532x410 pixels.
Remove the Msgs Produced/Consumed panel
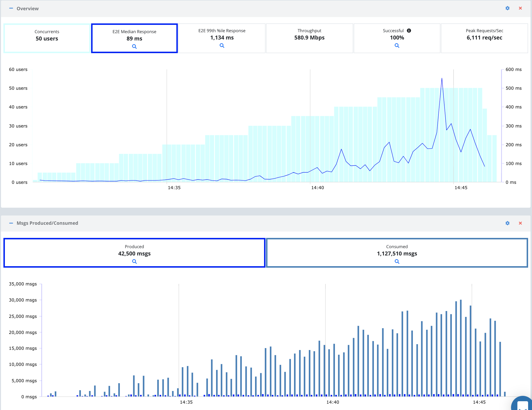[520, 223]
